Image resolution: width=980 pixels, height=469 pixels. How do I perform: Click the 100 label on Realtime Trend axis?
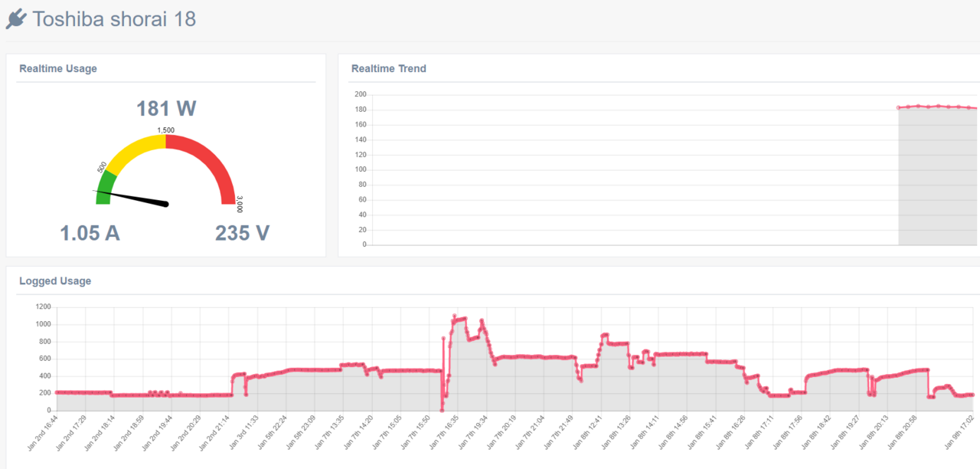point(361,169)
